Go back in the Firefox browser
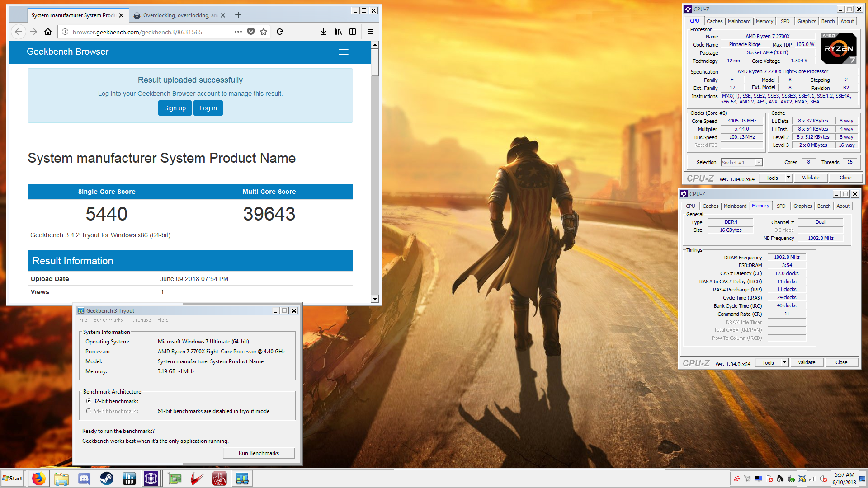This screenshot has height=488, width=868. [19, 32]
